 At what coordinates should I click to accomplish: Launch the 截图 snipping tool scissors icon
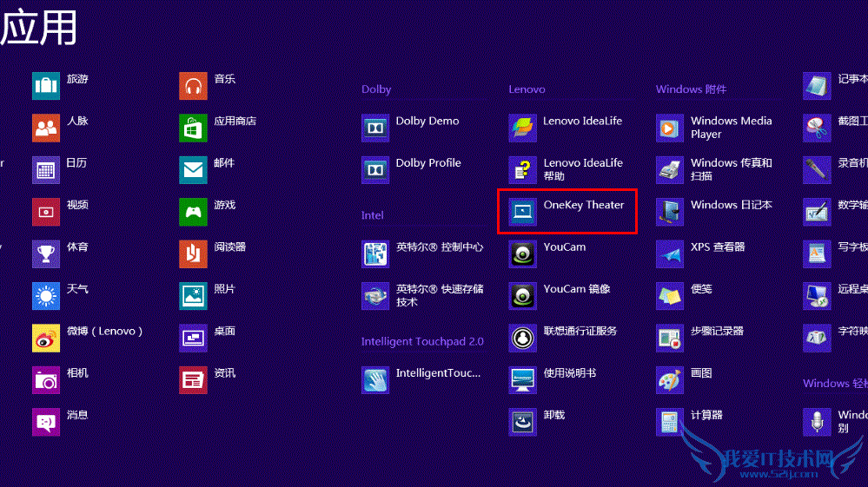click(817, 128)
